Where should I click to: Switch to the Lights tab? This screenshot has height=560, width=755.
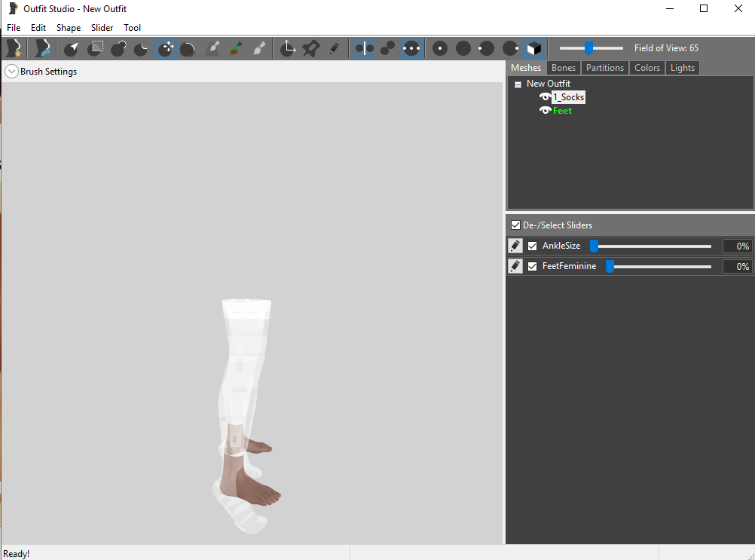tap(683, 68)
